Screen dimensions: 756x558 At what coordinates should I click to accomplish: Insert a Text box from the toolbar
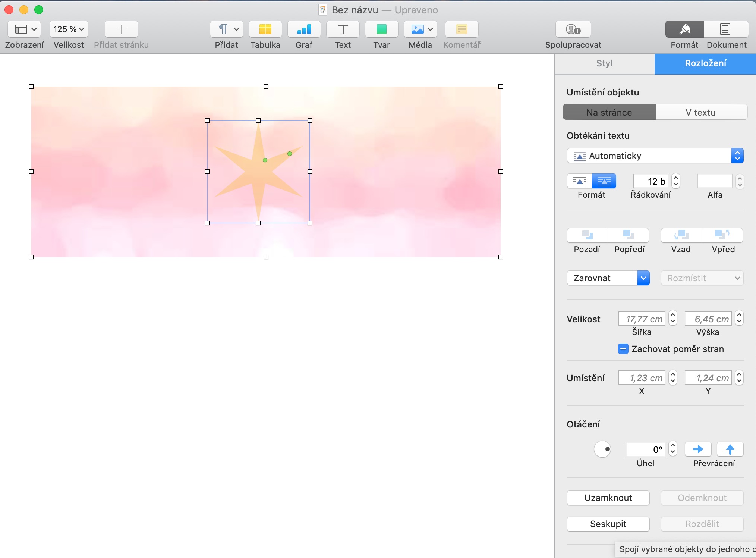click(x=343, y=29)
